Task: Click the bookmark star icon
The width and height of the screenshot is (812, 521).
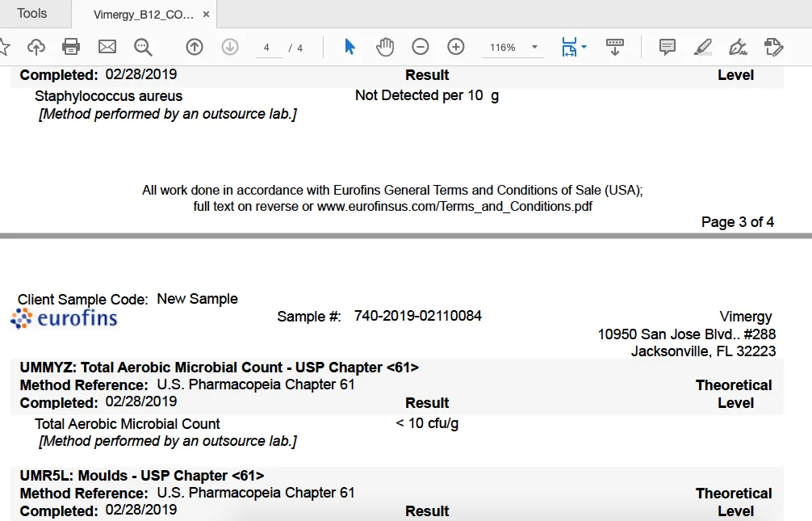Action: [4, 47]
